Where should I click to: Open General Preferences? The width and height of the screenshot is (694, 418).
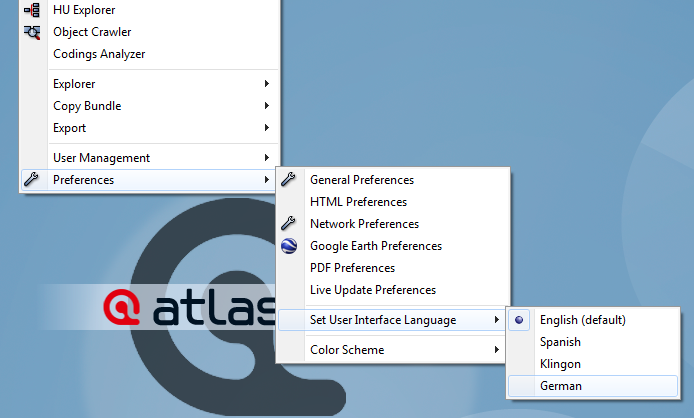pyautogui.click(x=393, y=180)
